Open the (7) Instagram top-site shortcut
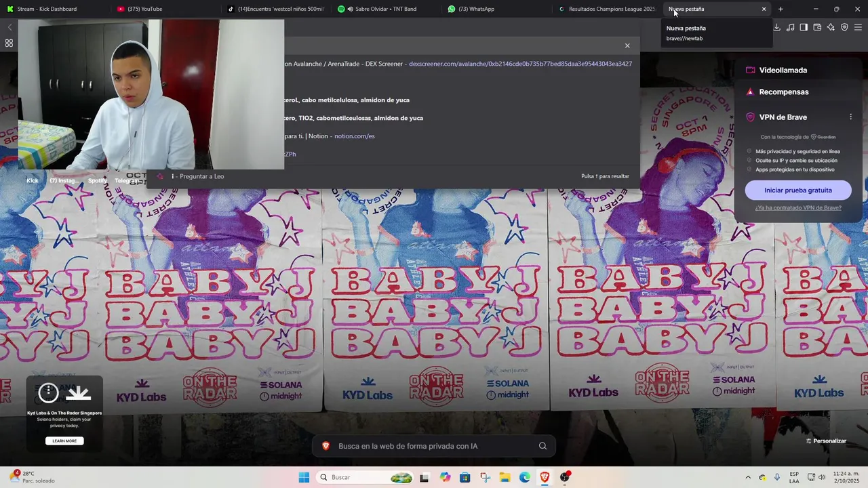 click(63, 180)
